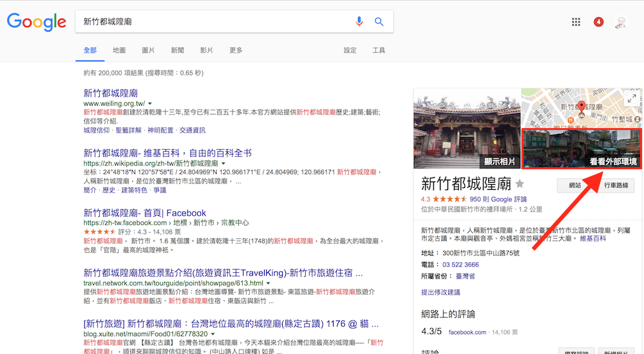Open the first result 新竹都城隍廟 title
This screenshot has height=354, width=644.
pyautogui.click(x=111, y=93)
